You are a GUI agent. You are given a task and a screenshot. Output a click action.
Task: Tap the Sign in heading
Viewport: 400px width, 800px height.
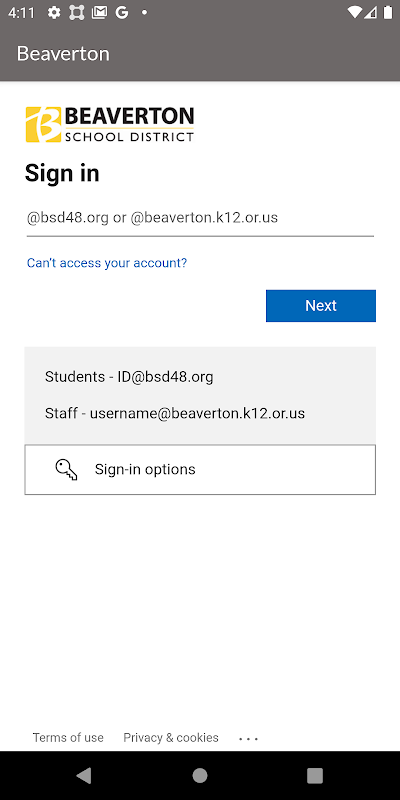pos(62,173)
